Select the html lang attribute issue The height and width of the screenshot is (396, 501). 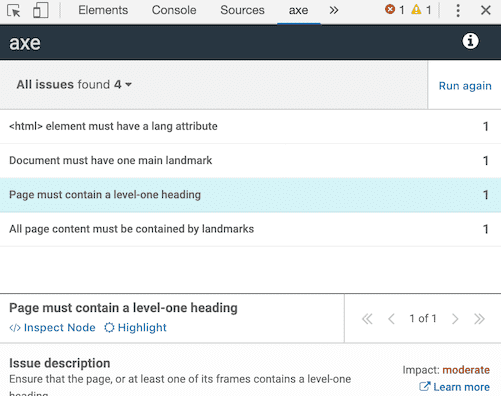click(x=250, y=127)
